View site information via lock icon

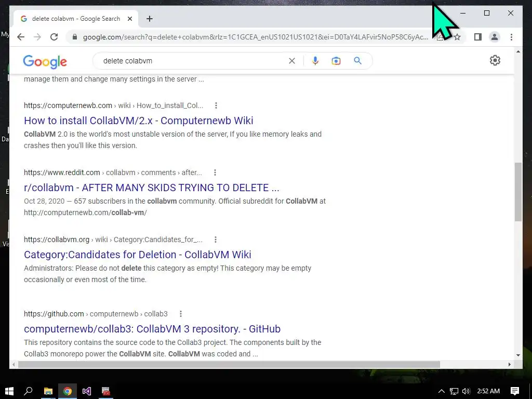[75, 37]
